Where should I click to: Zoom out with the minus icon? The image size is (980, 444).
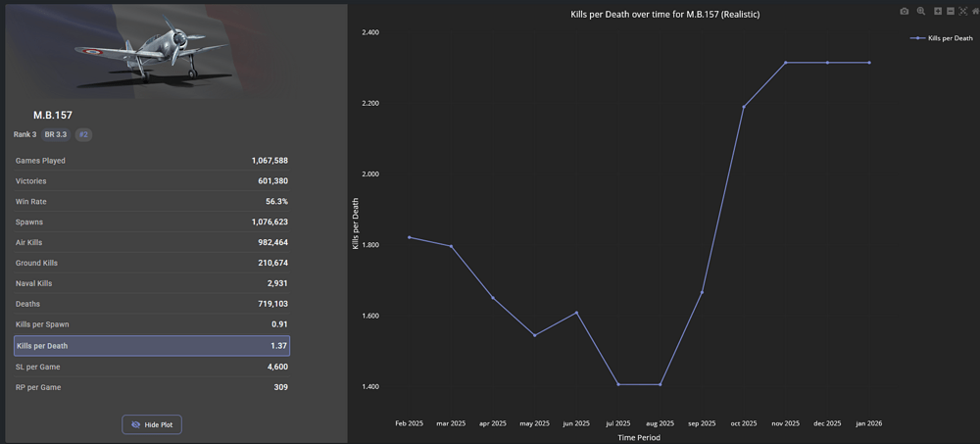coord(951,12)
